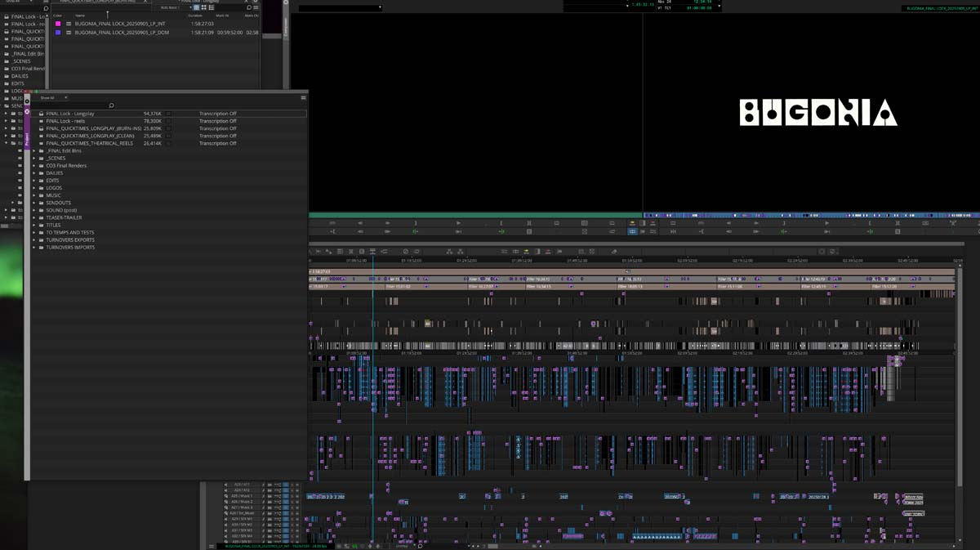This screenshot has height=550, width=980.
Task: Toggle track selector A30 / SFX M2
Action: point(243,525)
